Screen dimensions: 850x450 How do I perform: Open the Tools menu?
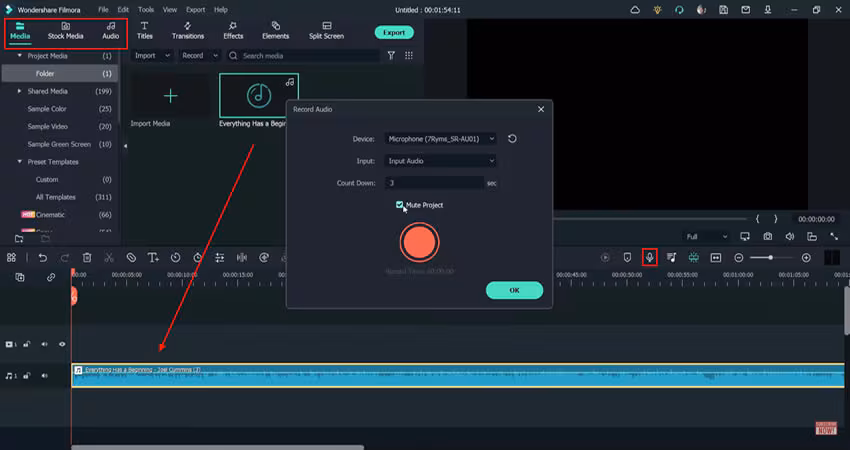point(145,10)
